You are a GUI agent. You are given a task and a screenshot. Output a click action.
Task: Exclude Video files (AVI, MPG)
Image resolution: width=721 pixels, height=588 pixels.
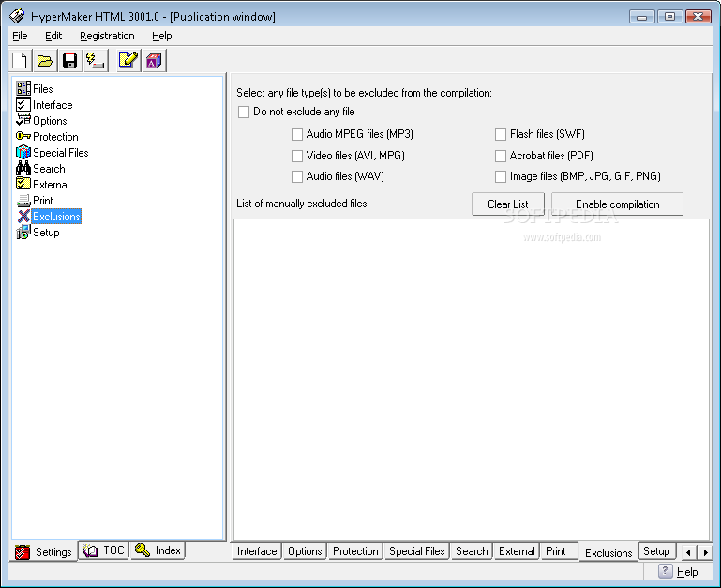point(297,156)
